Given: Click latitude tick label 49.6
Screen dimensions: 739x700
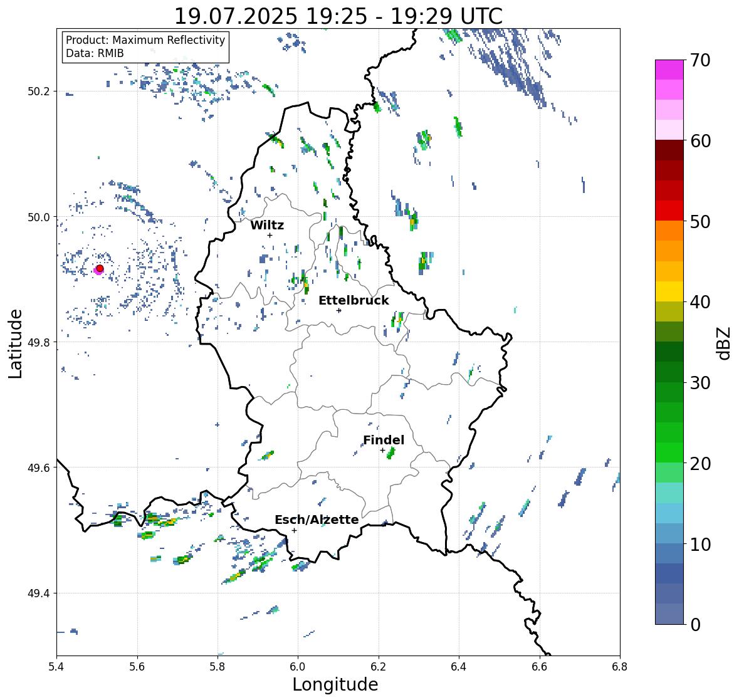Looking at the screenshot, I should (x=38, y=468).
